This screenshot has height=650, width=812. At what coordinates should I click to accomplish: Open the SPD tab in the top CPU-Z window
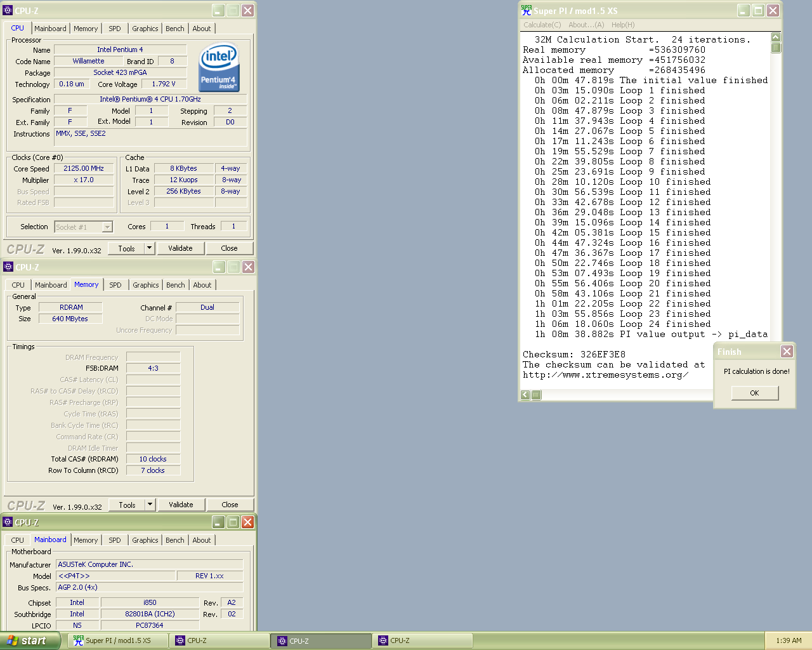114,29
